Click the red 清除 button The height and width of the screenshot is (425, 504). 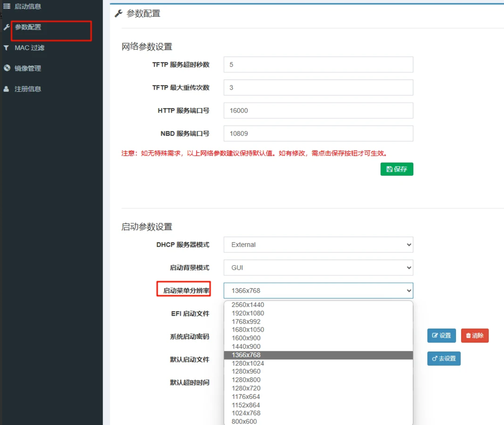click(x=475, y=336)
